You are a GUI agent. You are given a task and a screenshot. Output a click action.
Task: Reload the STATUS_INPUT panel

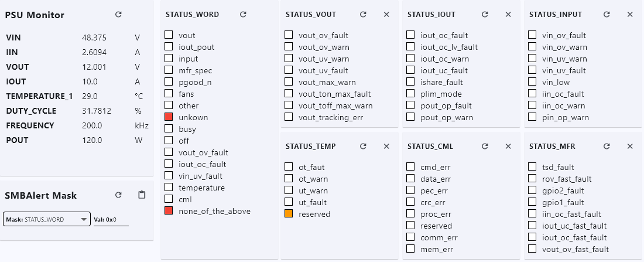click(607, 14)
